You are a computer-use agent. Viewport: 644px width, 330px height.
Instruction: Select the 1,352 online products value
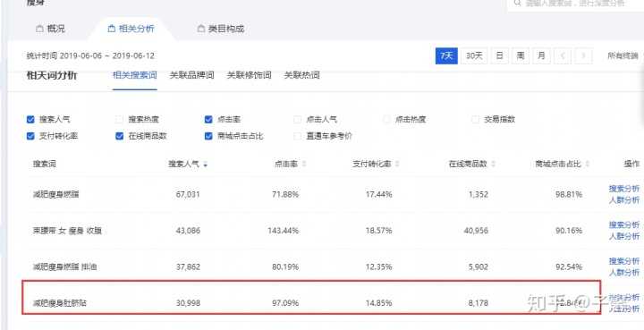[479, 195]
